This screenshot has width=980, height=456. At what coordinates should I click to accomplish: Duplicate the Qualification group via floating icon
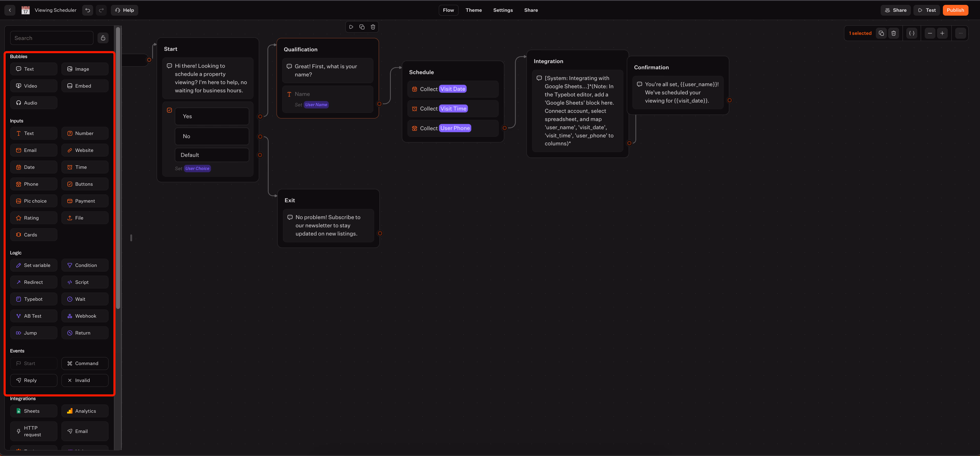[x=362, y=27]
